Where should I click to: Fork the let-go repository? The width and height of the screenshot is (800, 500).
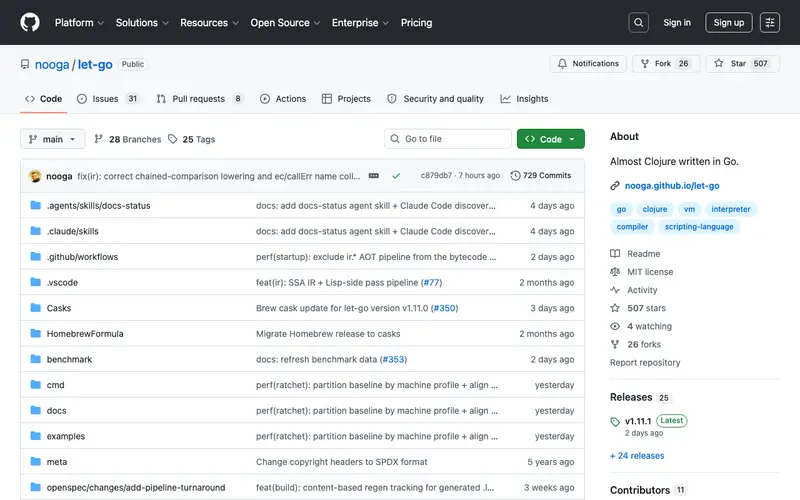[665, 64]
